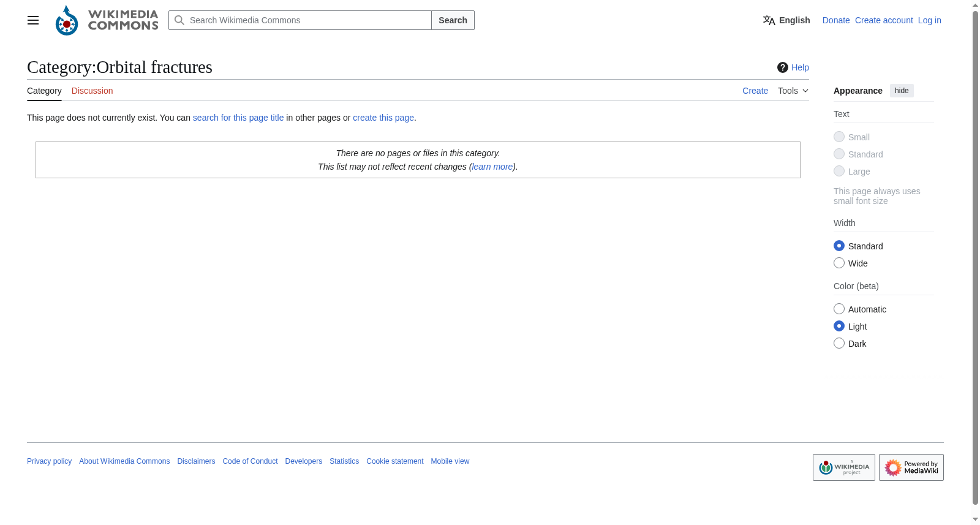Click the Log in link
This screenshot has width=980, height=525.
point(930,20)
